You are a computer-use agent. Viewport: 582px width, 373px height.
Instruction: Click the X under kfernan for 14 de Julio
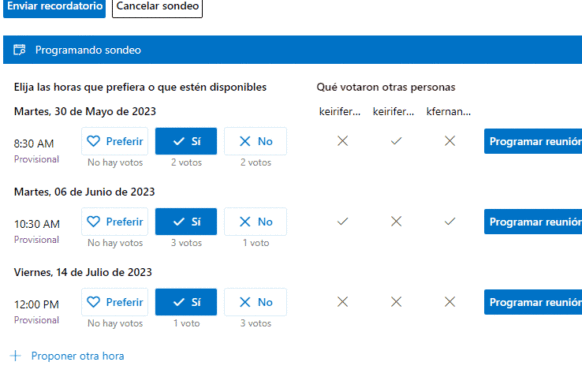point(450,302)
